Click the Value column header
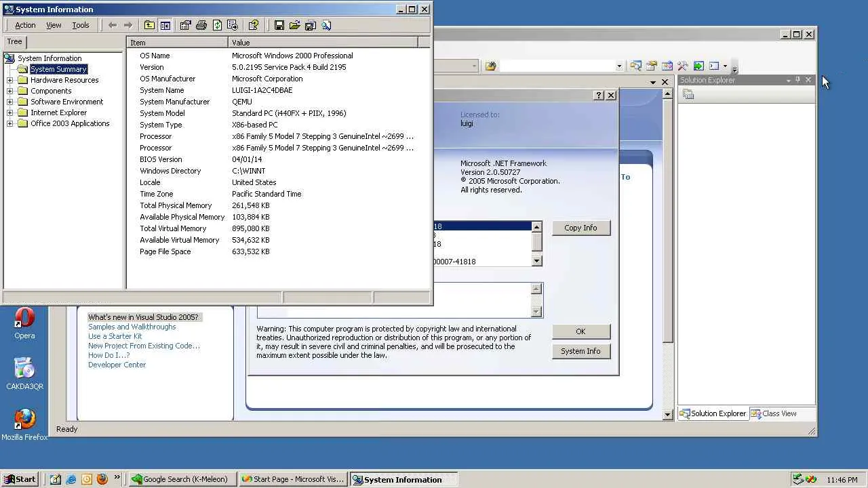 [323, 42]
